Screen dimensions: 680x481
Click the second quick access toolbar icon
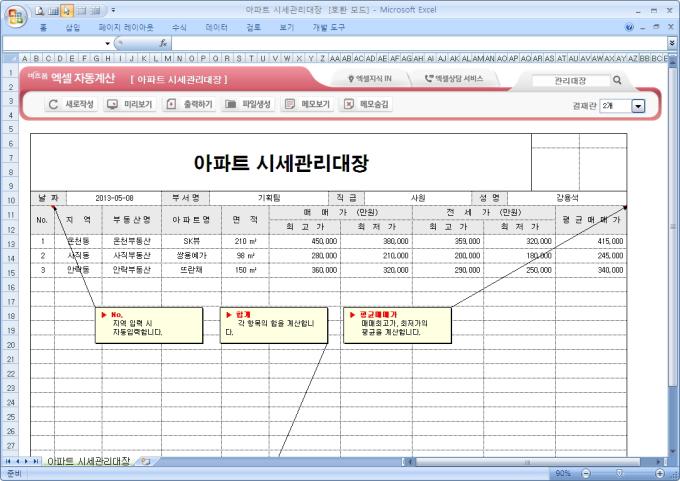pyautogui.click(x=53, y=11)
